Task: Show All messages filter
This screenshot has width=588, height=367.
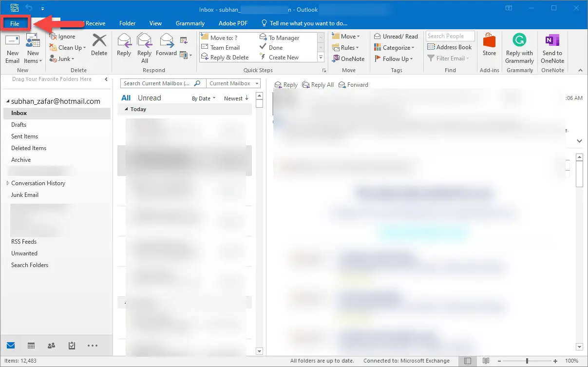Action: [x=126, y=98]
